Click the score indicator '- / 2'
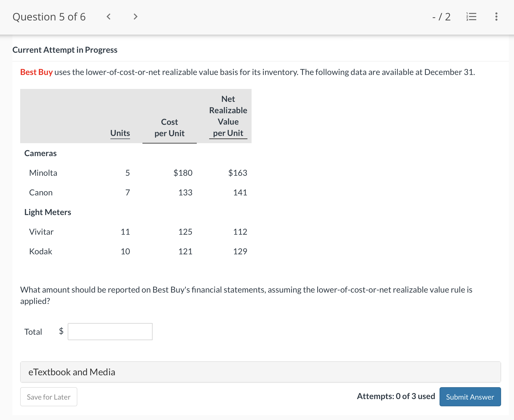 (x=441, y=17)
